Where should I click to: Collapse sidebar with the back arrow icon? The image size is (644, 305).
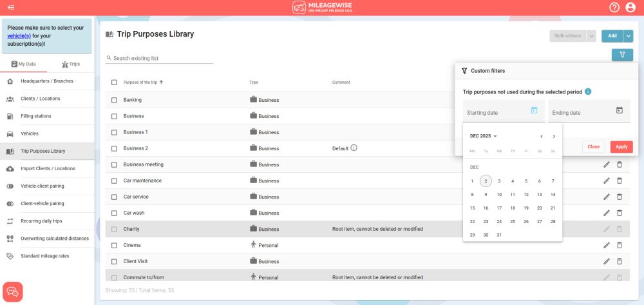(11, 7)
